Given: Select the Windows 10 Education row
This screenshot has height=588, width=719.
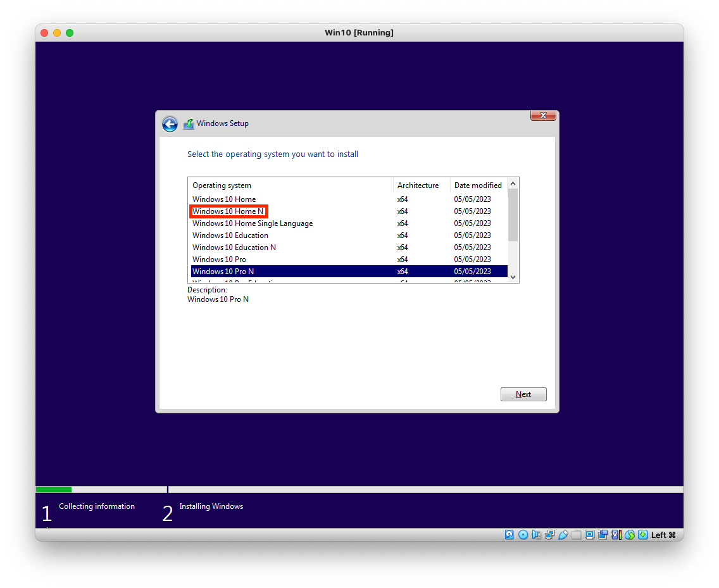Looking at the screenshot, I should [349, 235].
